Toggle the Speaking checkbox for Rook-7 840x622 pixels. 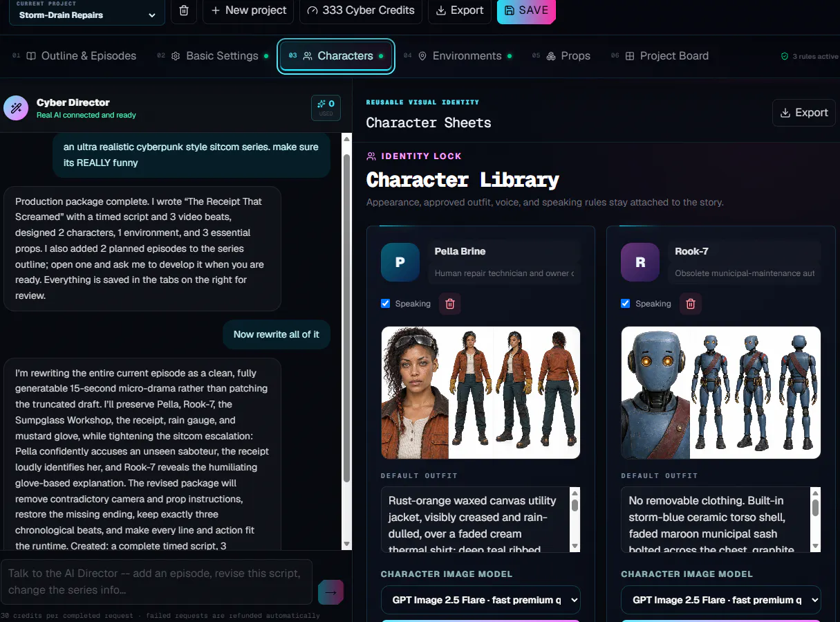click(x=626, y=304)
